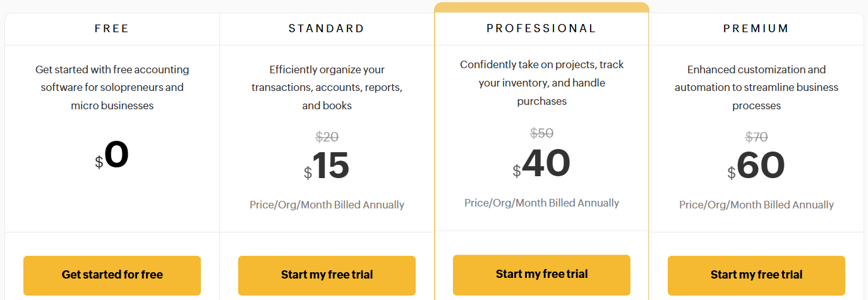Screen dimensions: 868x300
Task: Click the crossed-out $20 original price
Action: pyautogui.click(x=327, y=136)
